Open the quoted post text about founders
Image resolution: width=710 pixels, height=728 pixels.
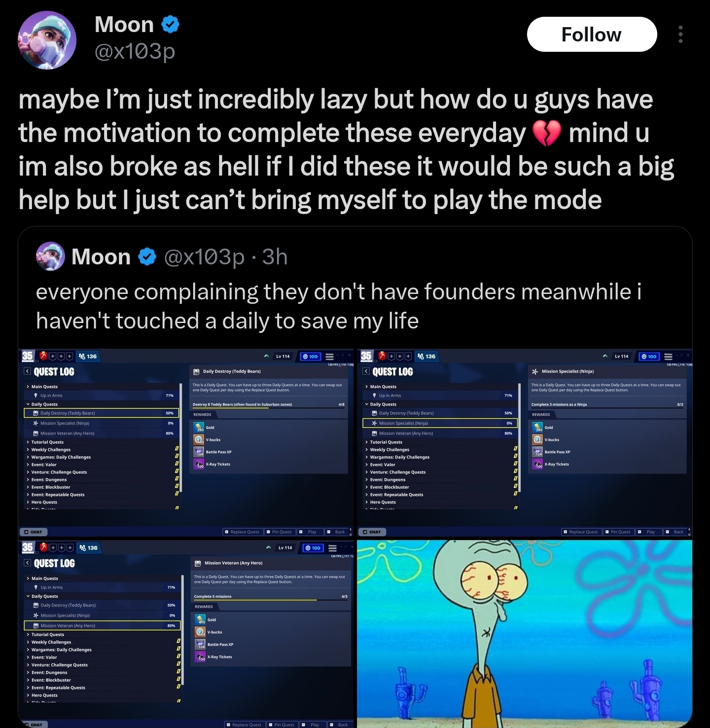339,306
